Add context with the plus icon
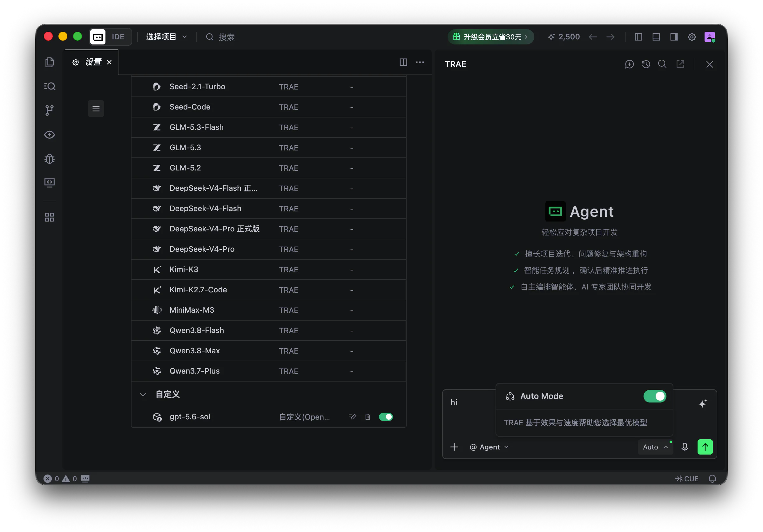The image size is (763, 532). point(454,447)
